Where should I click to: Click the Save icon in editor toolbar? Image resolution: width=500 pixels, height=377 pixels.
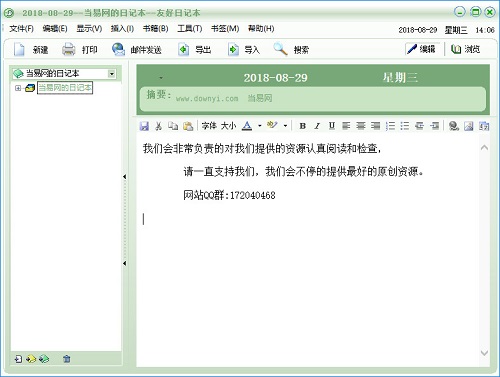[144, 126]
